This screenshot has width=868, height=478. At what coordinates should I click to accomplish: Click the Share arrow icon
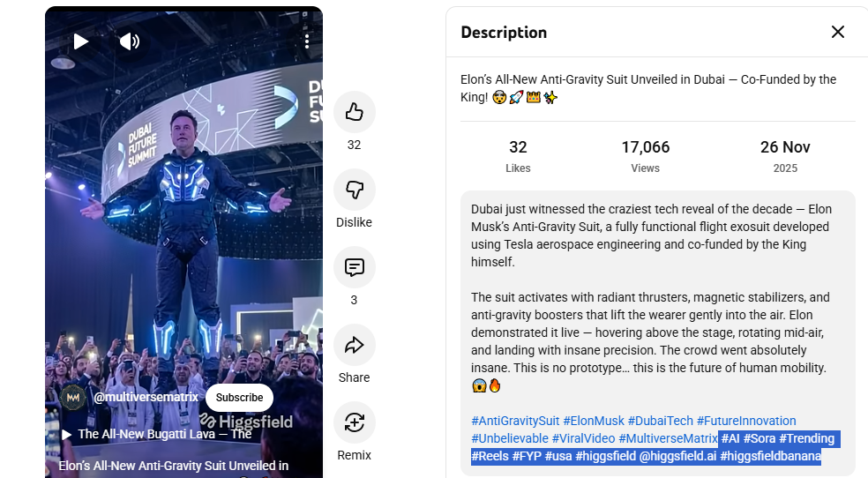click(x=355, y=345)
